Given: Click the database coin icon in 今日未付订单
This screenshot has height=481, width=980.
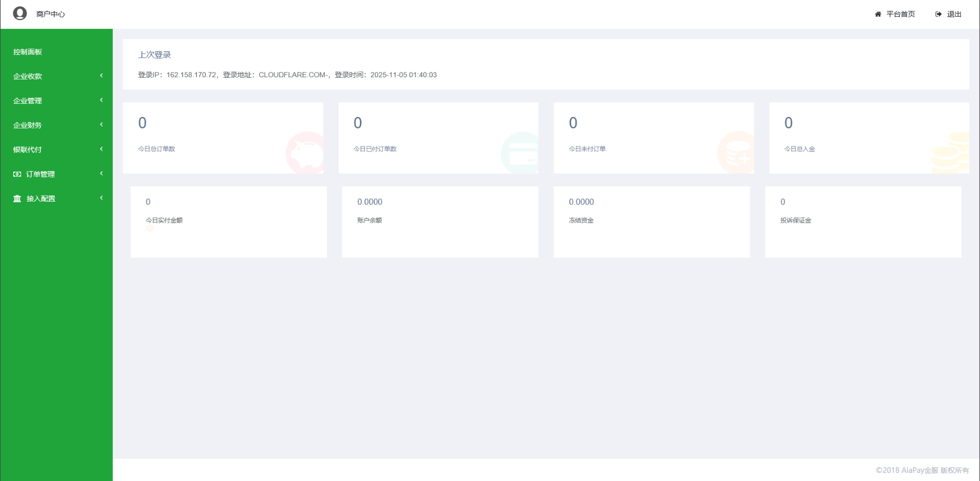Looking at the screenshot, I should click(x=736, y=153).
